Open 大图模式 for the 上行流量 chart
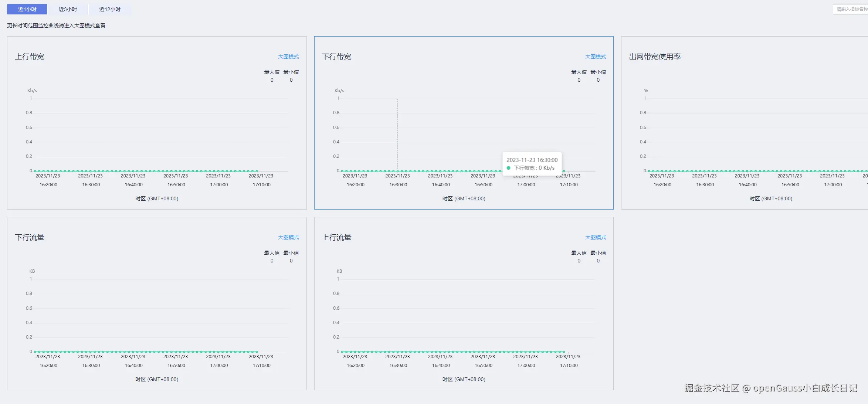 point(595,237)
